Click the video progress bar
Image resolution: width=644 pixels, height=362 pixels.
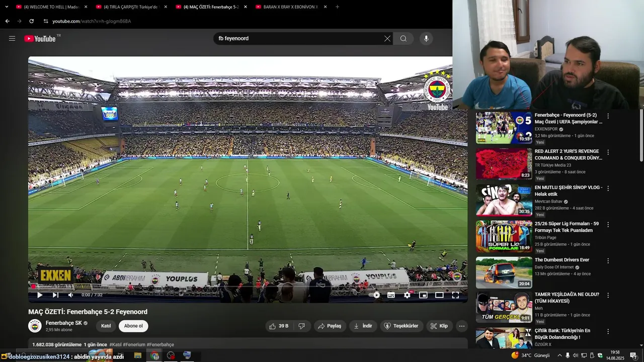click(248, 287)
